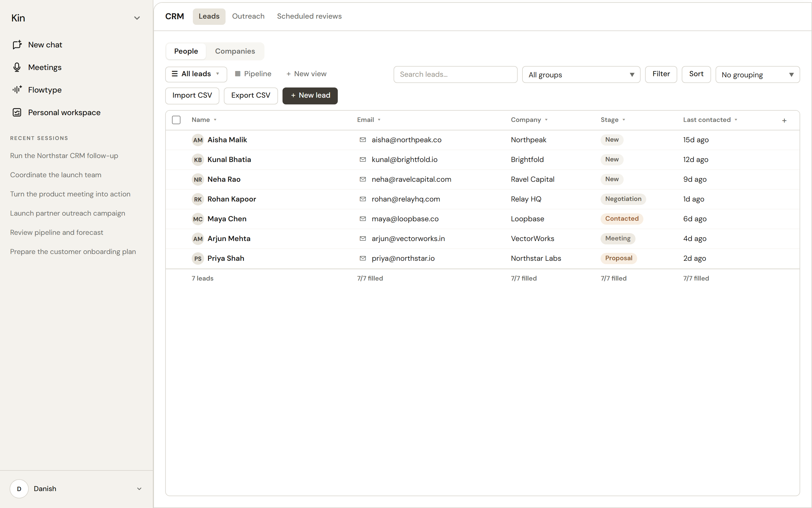The height and width of the screenshot is (508, 812).
Task: Click the New stage badge for Aisha Malik
Action: pos(612,140)
